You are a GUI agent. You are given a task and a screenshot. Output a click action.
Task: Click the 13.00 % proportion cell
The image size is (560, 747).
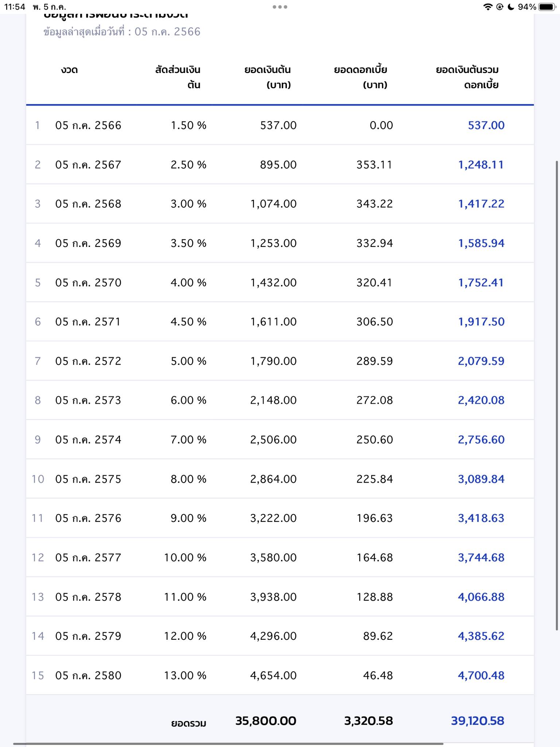click(185, 675)
